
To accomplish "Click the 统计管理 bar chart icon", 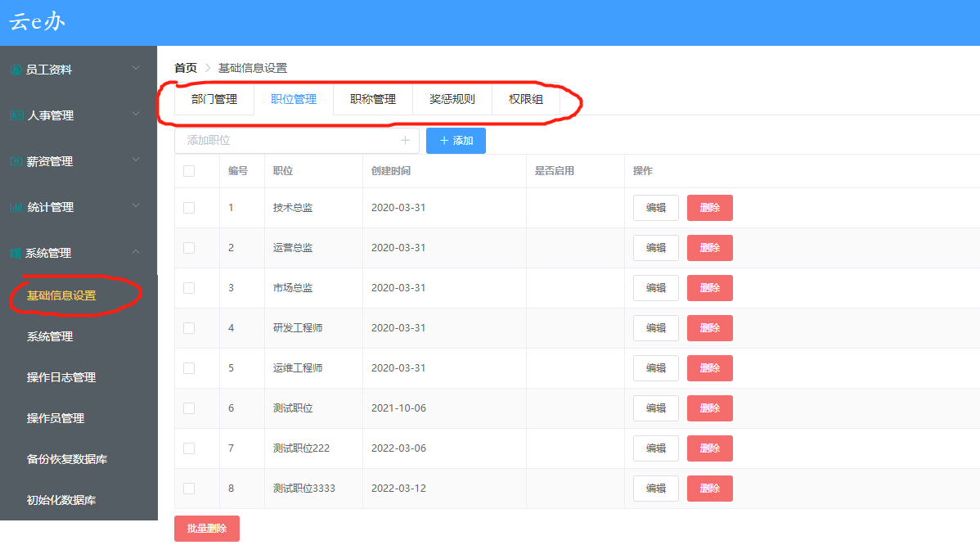I will coord(17,207).
